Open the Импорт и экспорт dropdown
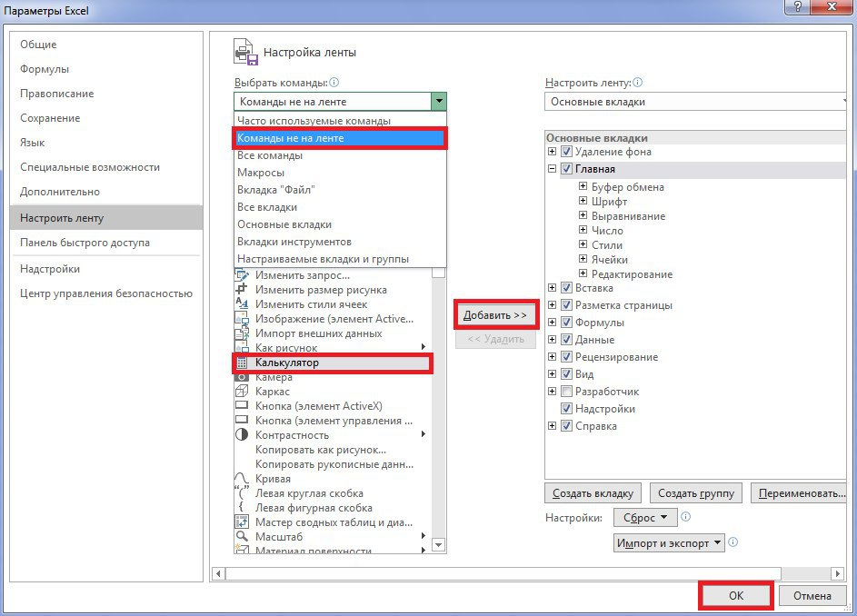The image size is (857, 616). 669,542
